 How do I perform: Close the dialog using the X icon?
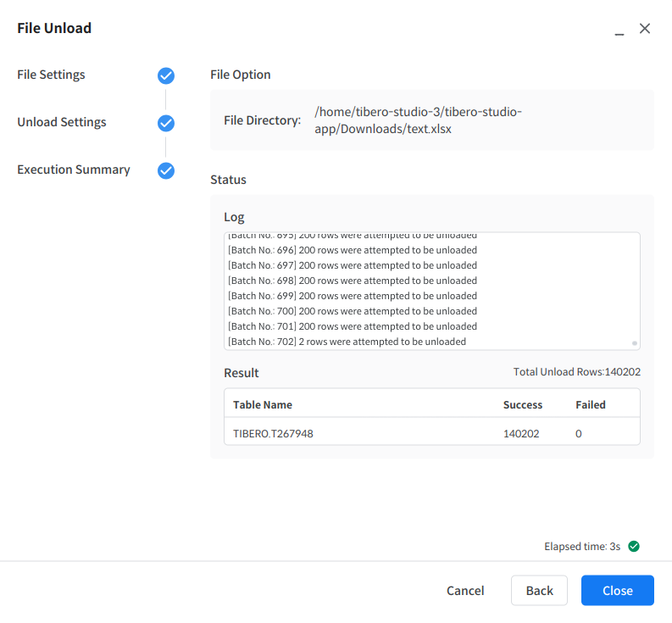(x=645, y=29)
